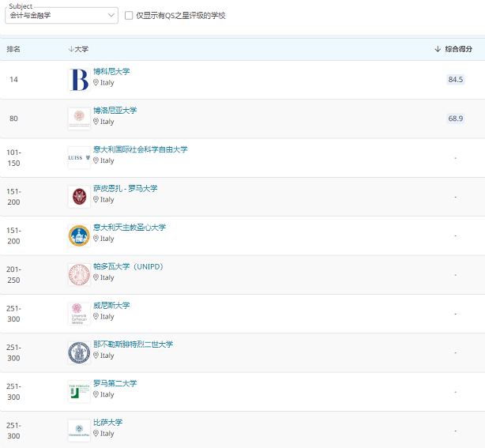The image size is (485, 448).
Task: Click rank 101-150 cell
Action: click(x=13, y=158)
